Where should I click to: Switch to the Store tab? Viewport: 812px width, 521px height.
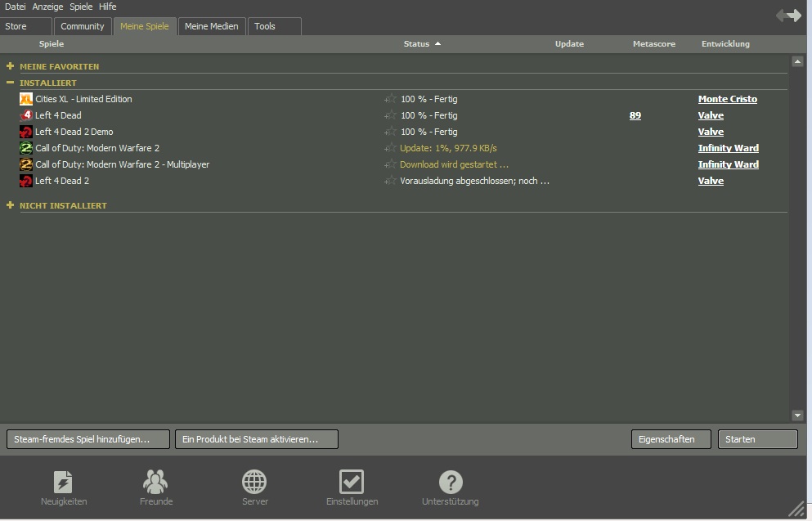(26, 26)
